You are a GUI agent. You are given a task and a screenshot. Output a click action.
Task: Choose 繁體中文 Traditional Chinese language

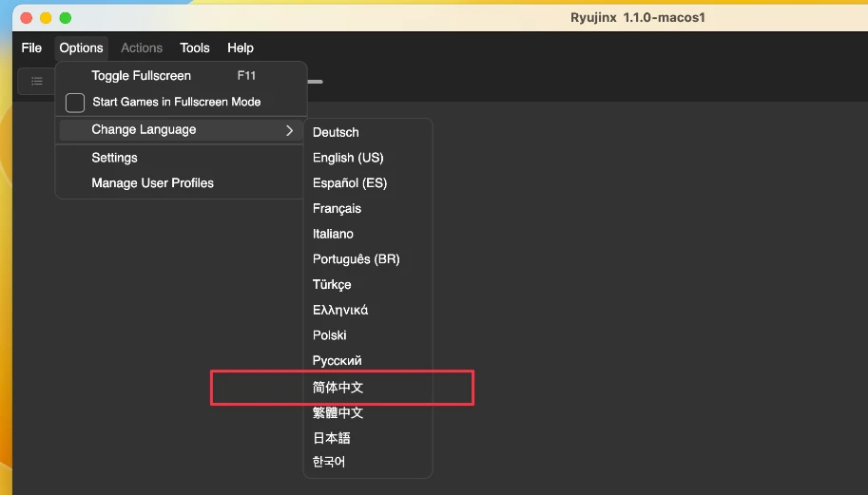point(368,412)
